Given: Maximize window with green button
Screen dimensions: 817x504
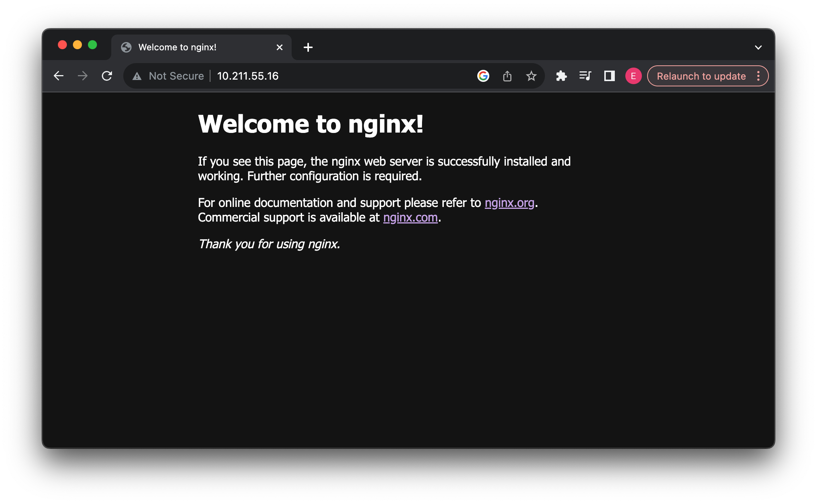Looking at the screenshot, I should click(x=92, y=45).
